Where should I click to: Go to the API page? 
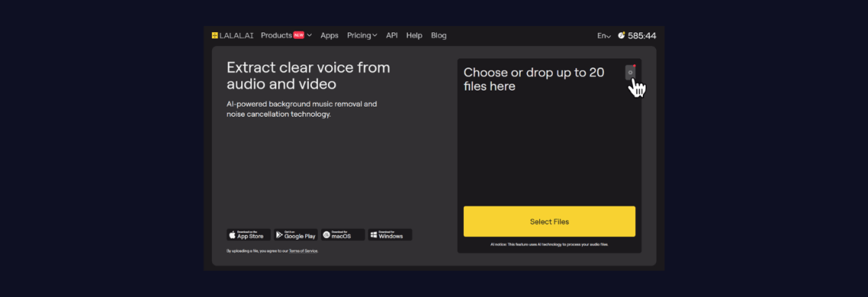392,35
